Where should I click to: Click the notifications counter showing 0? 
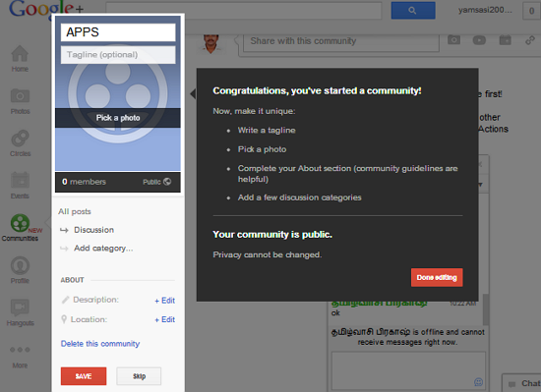(531, 11)
